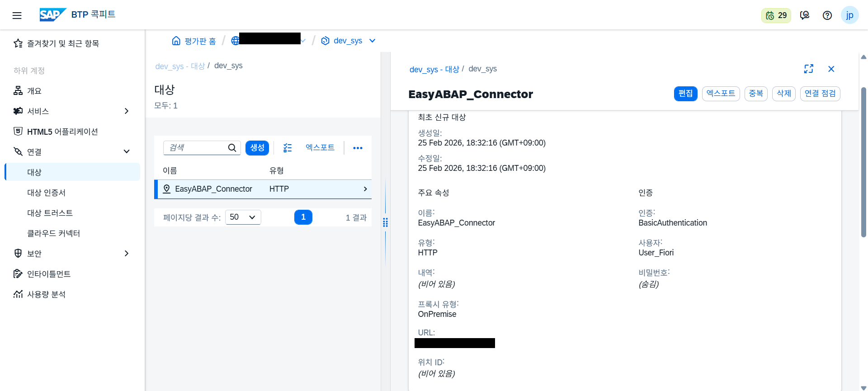Open the jp user profile avatar
Image resolution: width=868 pixels, height=391 pixels.
click(849, 15)
